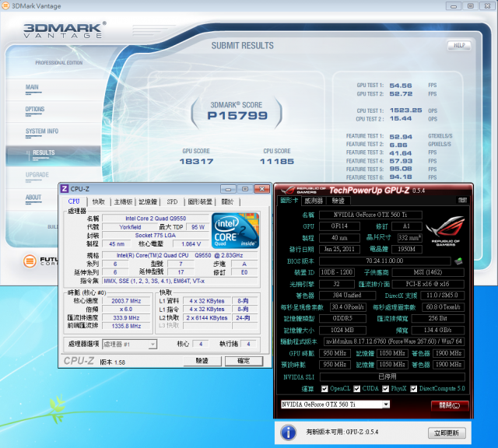Open the ABOUT section in 3DMark Vantage

pyautogui.click(x=33, y=198)
